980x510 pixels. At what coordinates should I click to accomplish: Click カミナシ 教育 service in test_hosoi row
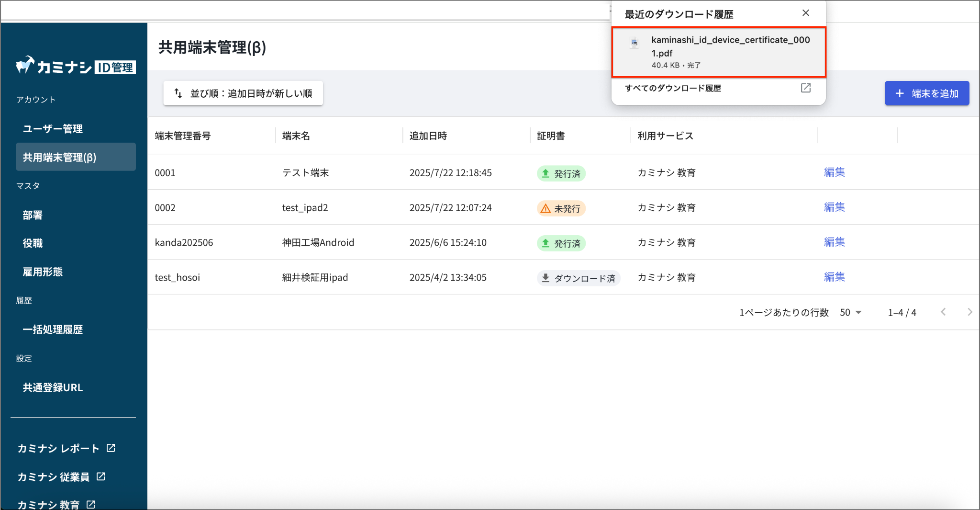tap(667, 278)
